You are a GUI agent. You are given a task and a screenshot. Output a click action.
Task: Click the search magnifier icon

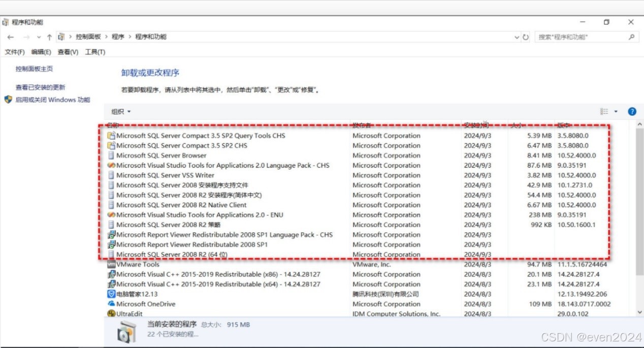pos(632,37)
